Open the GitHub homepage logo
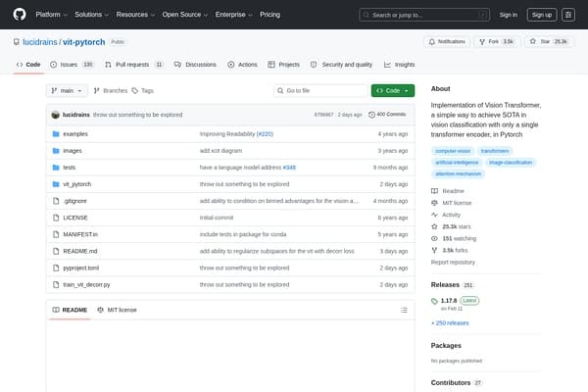Image resolution: width=588 pixels, height=392 pixels. coord(20,15)
